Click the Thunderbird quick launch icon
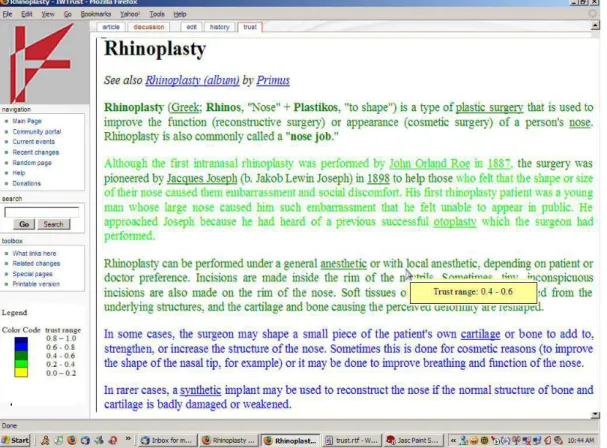Image resolution: width=607 pixels, height=448 pixels. click(85, 440)
